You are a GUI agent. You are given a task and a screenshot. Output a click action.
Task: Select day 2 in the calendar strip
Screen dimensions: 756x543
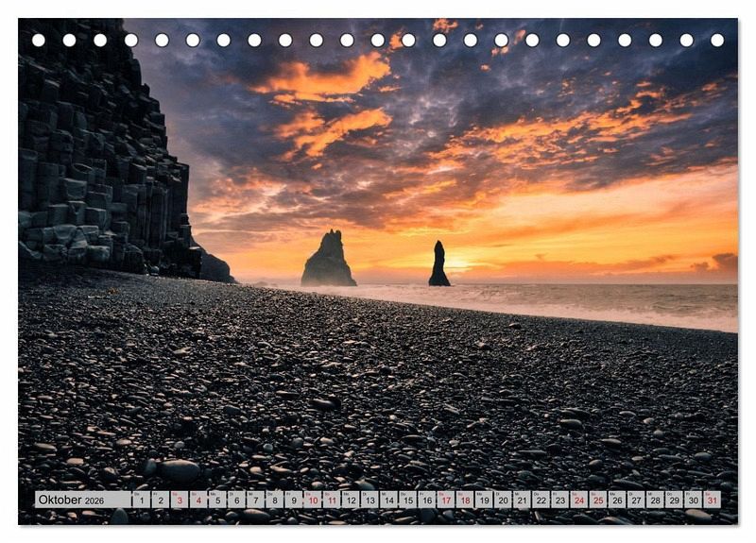click(x=161, y=500)
